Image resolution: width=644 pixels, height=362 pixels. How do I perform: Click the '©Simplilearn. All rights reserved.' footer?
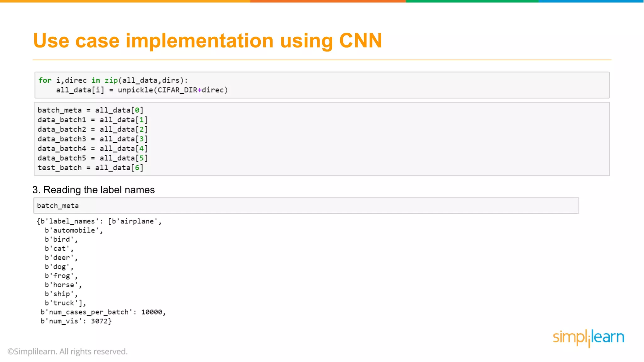coord(68,352)
